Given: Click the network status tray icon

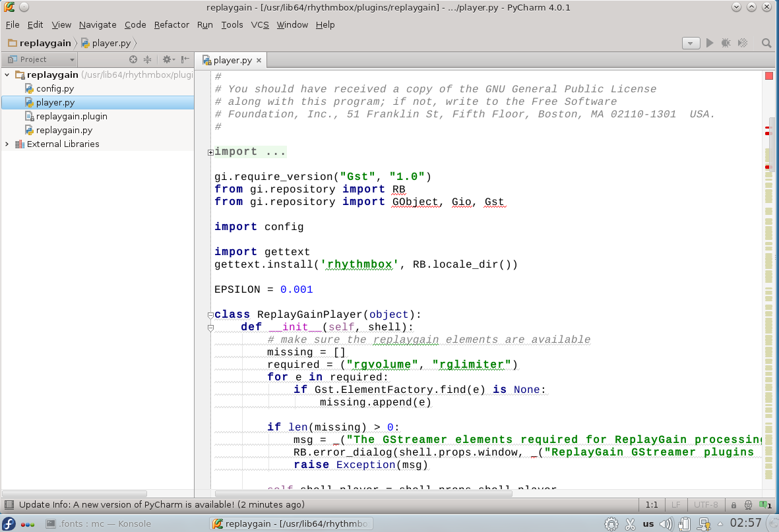Looking at the screenshot, I should pyautogui.click(x=704, y=523).
